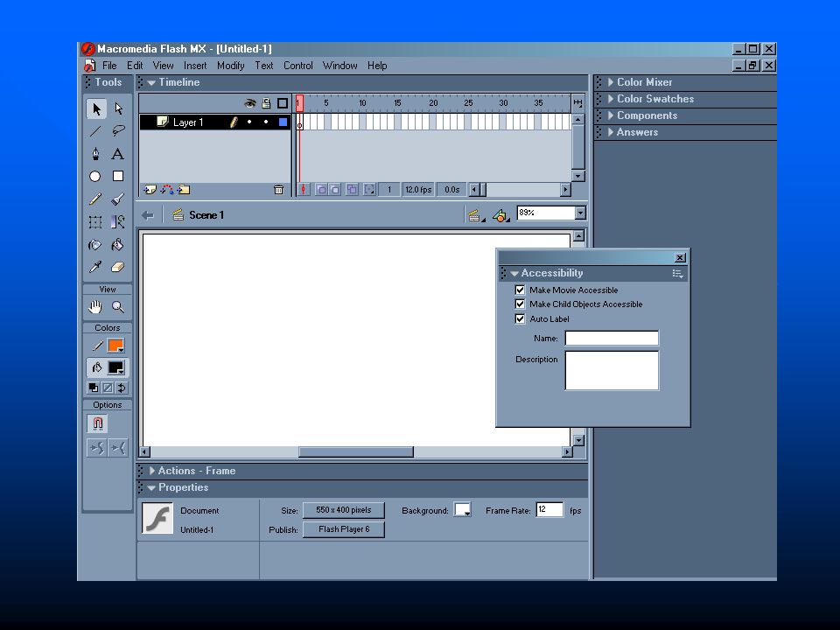Click the Edit Scene clapper icon
Viewport: 840px width, 630px height.
point(474,215)
